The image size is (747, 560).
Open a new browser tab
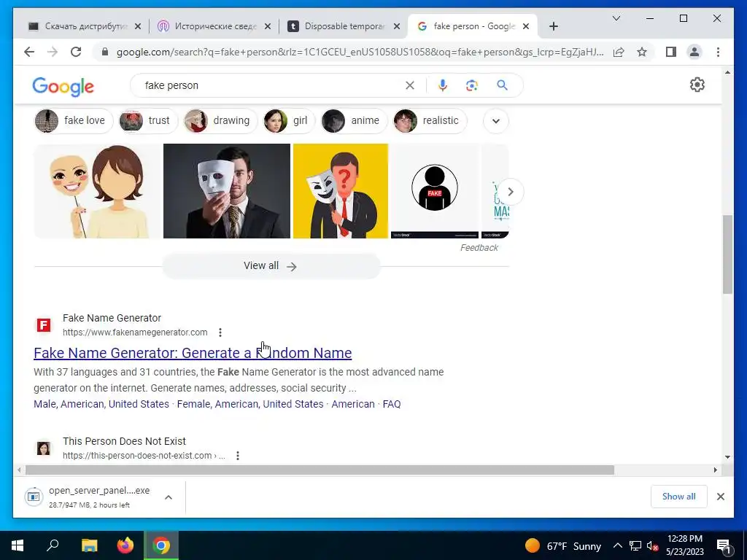coord(553,26)
